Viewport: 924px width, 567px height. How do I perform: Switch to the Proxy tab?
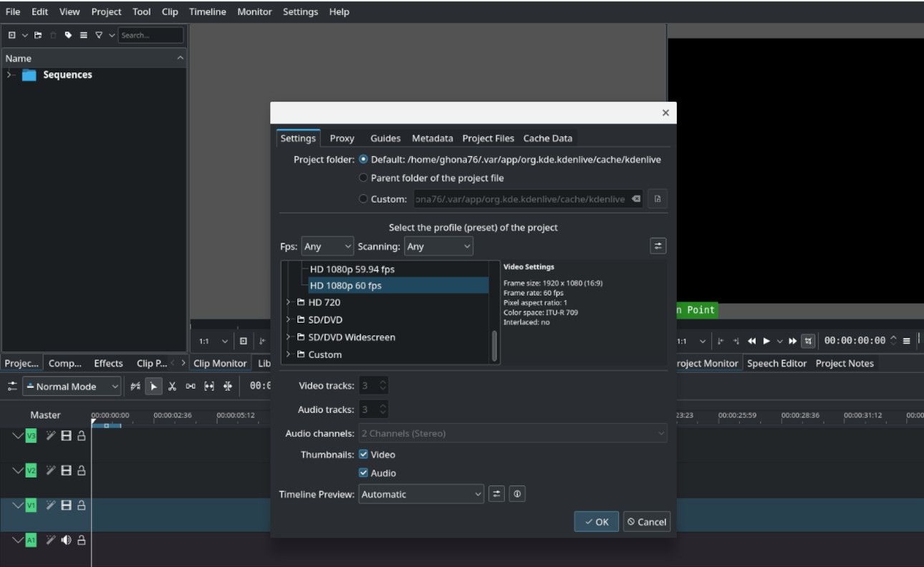coord(342,137)
